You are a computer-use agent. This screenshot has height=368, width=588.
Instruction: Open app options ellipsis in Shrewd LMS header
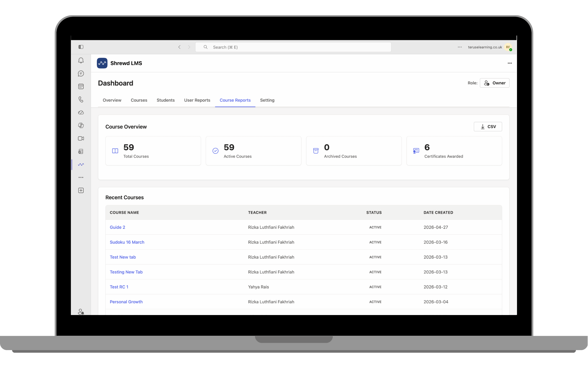pyautogui.click(x=510, y=63)
